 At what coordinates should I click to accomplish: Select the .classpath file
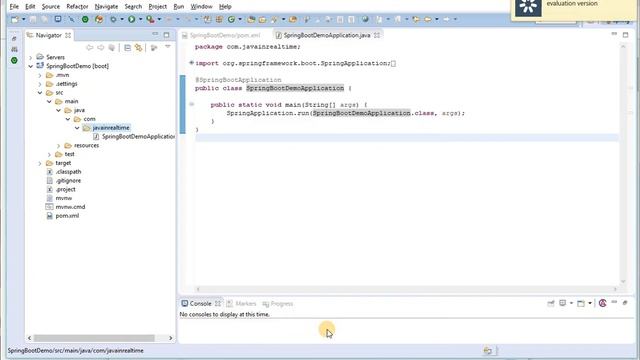point(64,172)
